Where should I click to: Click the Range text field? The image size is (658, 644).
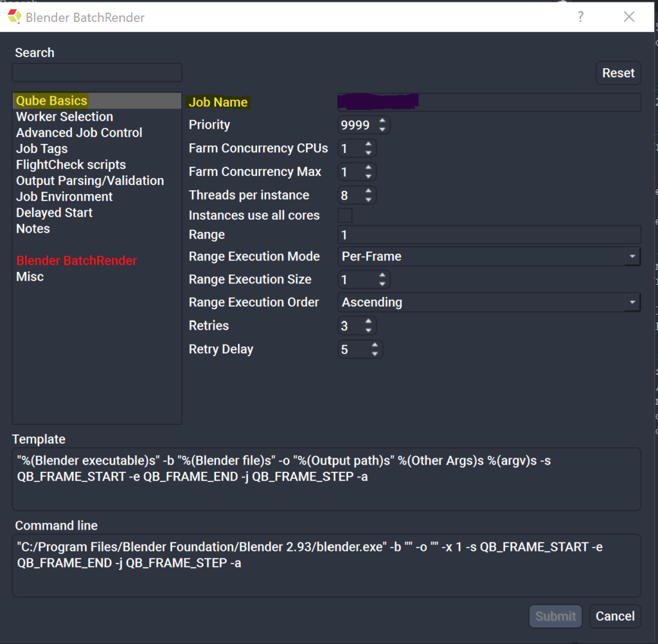(x=488, y=235)
